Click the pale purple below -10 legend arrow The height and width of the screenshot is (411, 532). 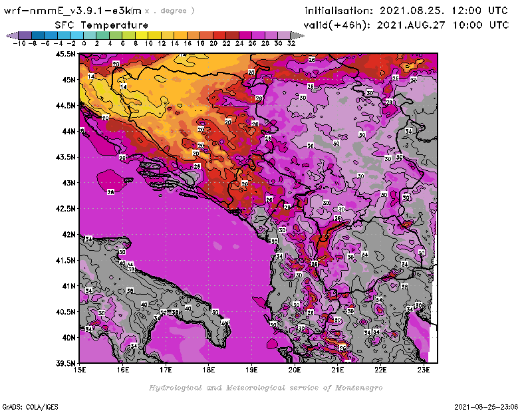click(x=12, y=35)
